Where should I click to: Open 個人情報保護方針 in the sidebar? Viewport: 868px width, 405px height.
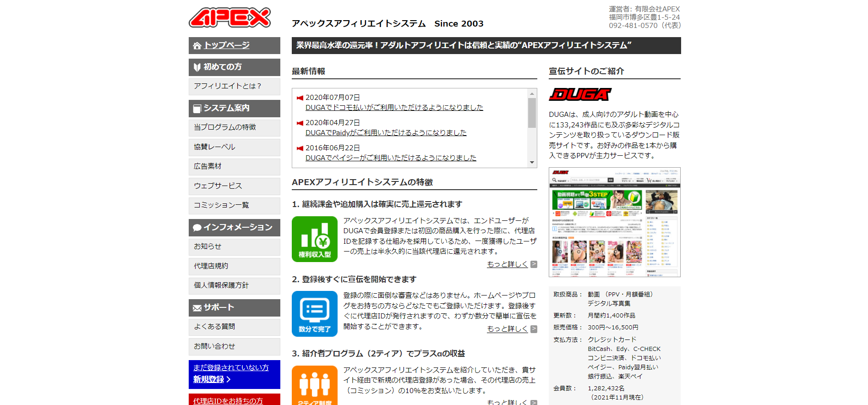pyautogui.click(x=235, y=285)
